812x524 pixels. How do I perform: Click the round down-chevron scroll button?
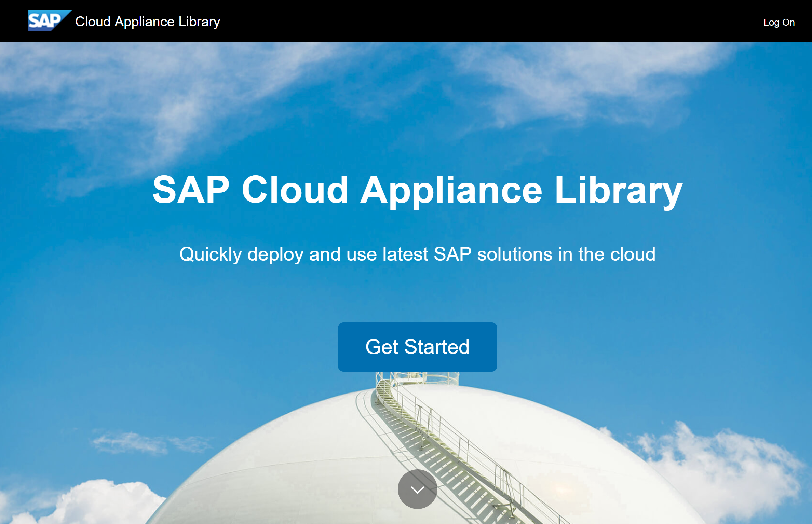click(417, 489)
